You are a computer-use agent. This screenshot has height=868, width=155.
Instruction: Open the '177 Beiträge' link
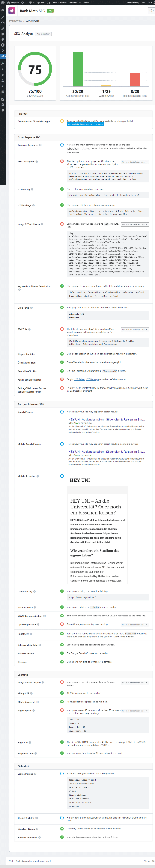click(x=93, y=379)
